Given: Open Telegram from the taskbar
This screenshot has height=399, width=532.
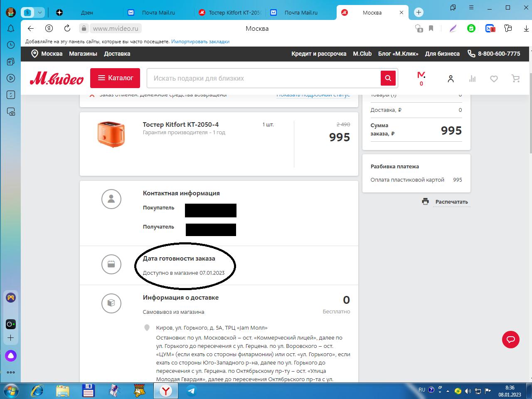Looking at the screenshot, I should [191, 391].
